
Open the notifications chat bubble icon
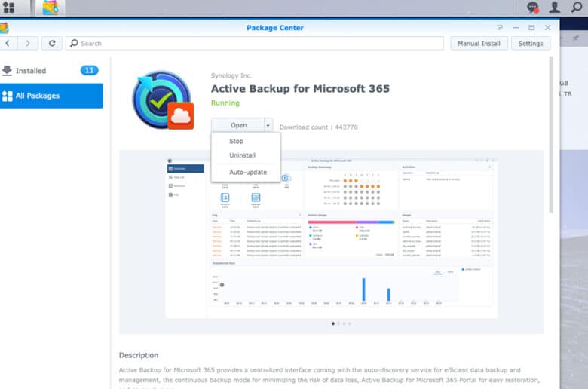point(532,7)
